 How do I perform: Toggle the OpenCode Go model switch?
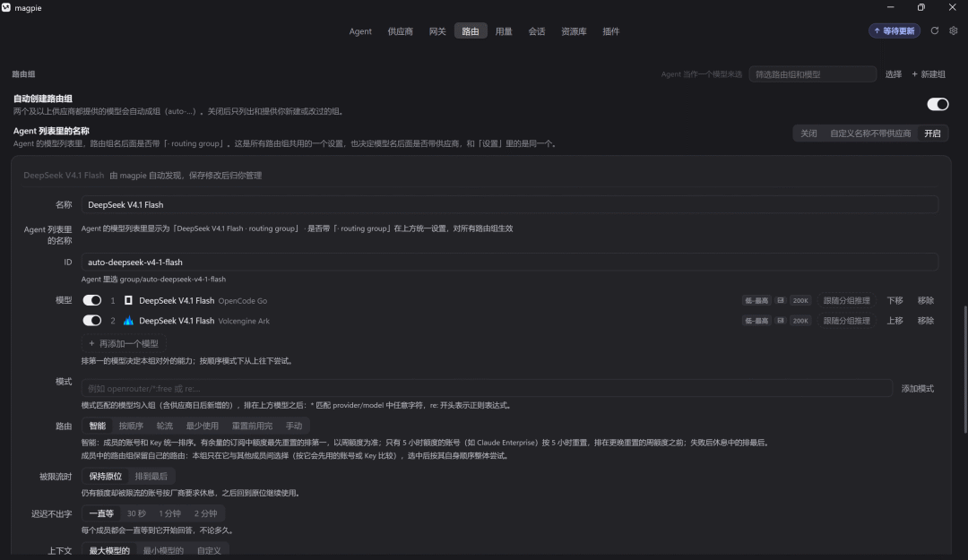(x=92, y=301)
